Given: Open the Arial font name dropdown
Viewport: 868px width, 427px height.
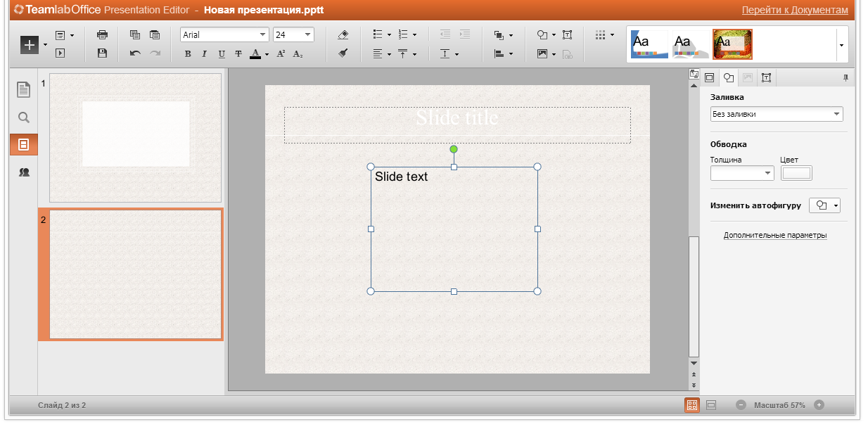Looking at the screenshot, I should [x=263, y=34].
